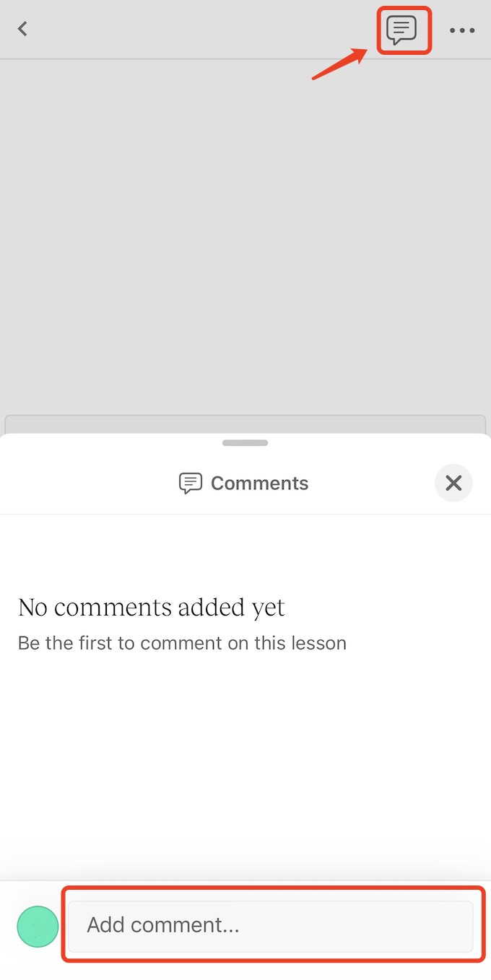Tap the No comments added yet heading
Viewport: 491px width, 980px height.
(x=152, y=608)
